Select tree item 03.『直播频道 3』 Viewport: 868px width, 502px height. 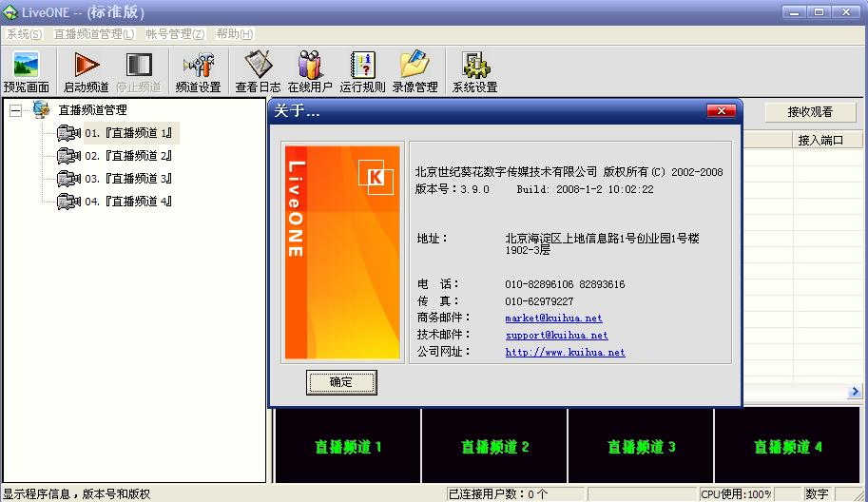tap(129, 179)
